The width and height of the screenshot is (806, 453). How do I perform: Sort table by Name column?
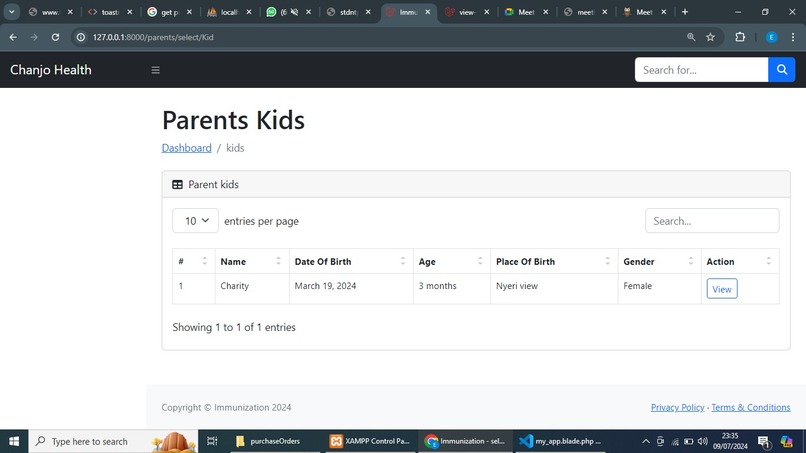pos(252,261)
